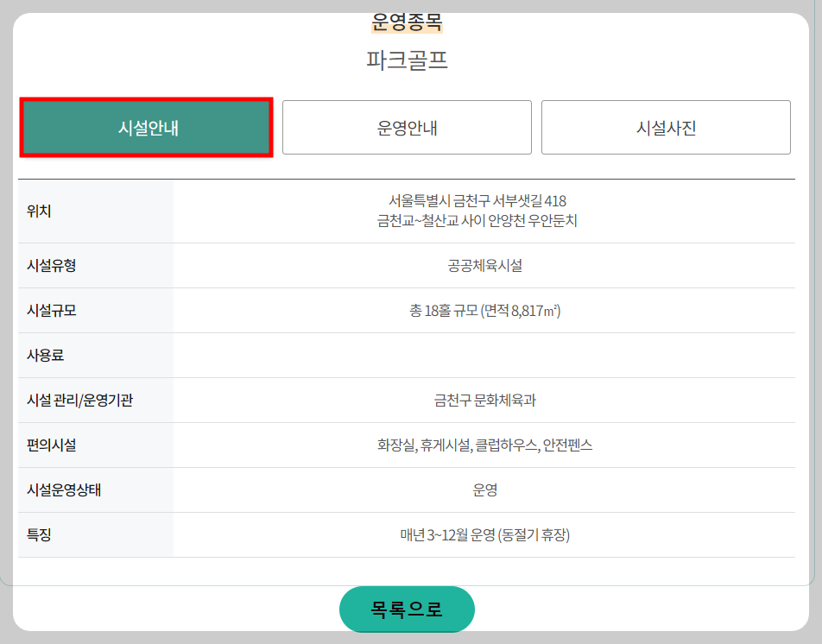Image resolution: width=822 pixels, height=644 pixels.
Task: Open the 운영안내 tab
Action: (x=406, y=127)
